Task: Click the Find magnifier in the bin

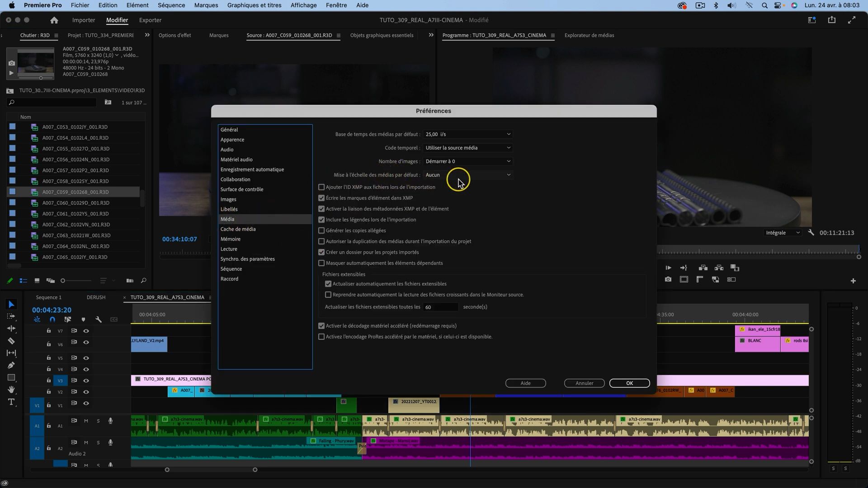Action: 144,281
